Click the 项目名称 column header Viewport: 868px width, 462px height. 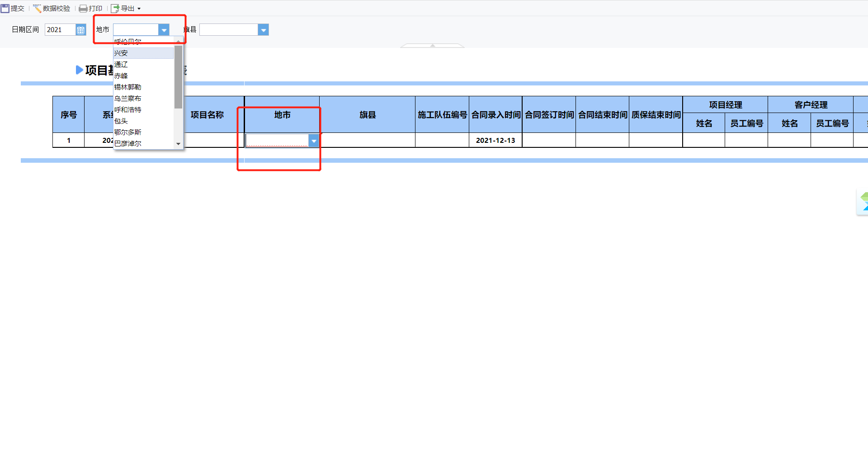coord(207,115)
